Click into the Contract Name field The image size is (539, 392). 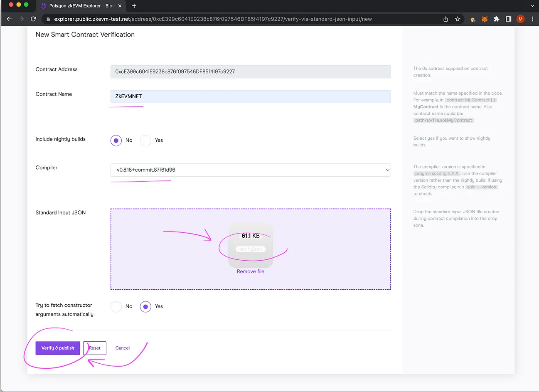[x=250, y=96]
